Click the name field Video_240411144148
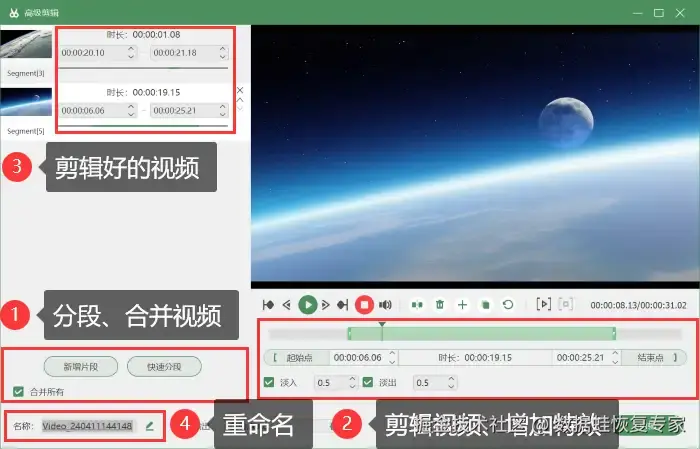700x449 pixels. point(88,426)
